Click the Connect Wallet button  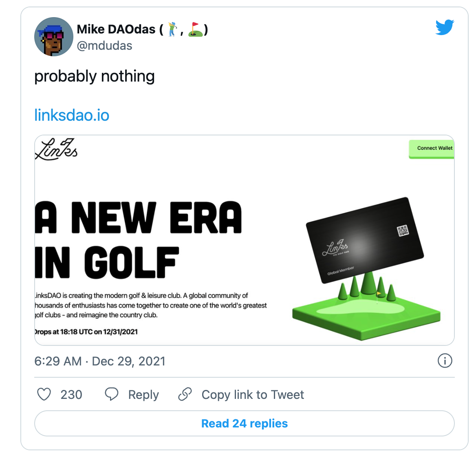pos(432,149)
